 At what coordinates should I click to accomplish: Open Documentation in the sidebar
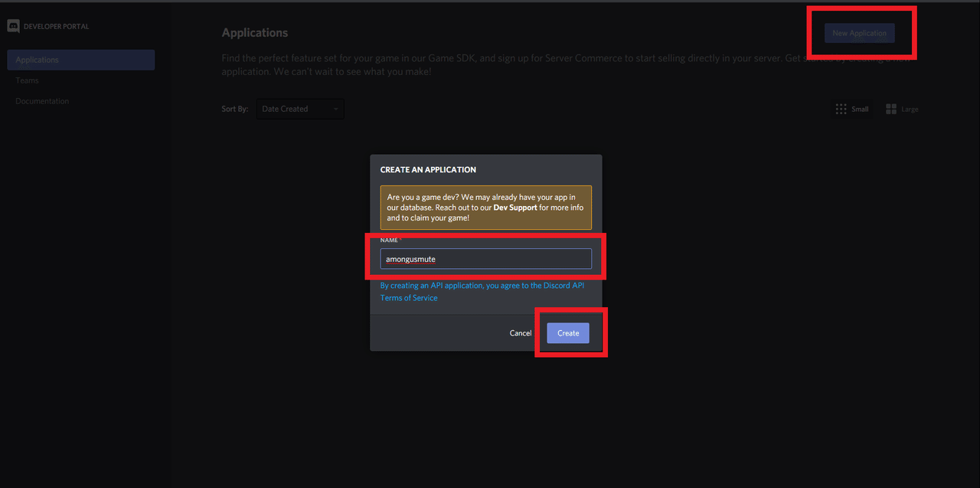(42, 101)
